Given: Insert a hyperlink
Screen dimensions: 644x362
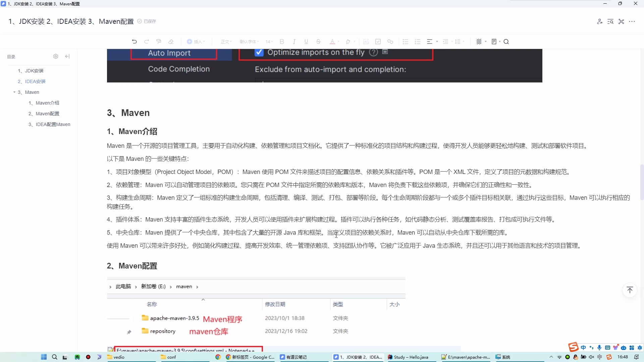Looking at the screenshot, I should [x=390, y=41].
